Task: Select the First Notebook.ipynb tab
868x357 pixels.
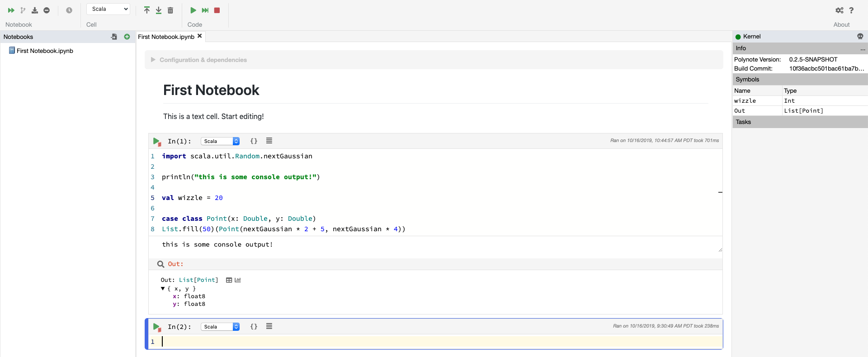Action: pyautogui.click(x=166, y=37)
